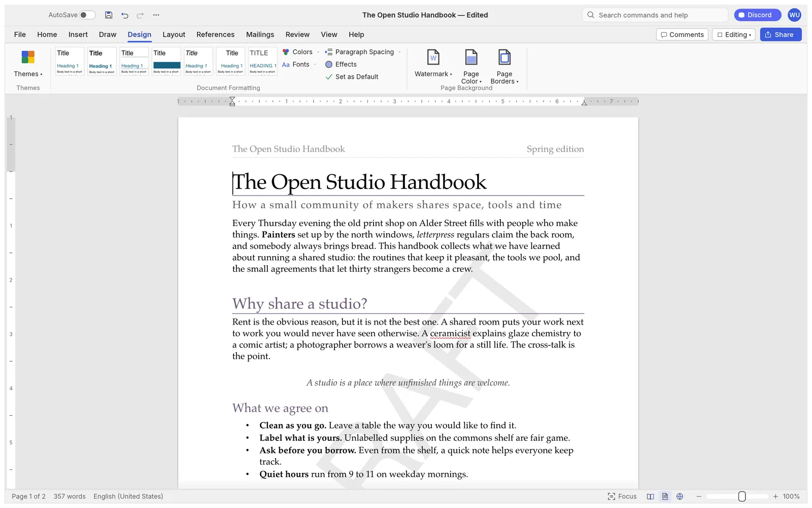Click the Share button
The width and height of the screenshot is (812, 508).
[x=781, y=35]
